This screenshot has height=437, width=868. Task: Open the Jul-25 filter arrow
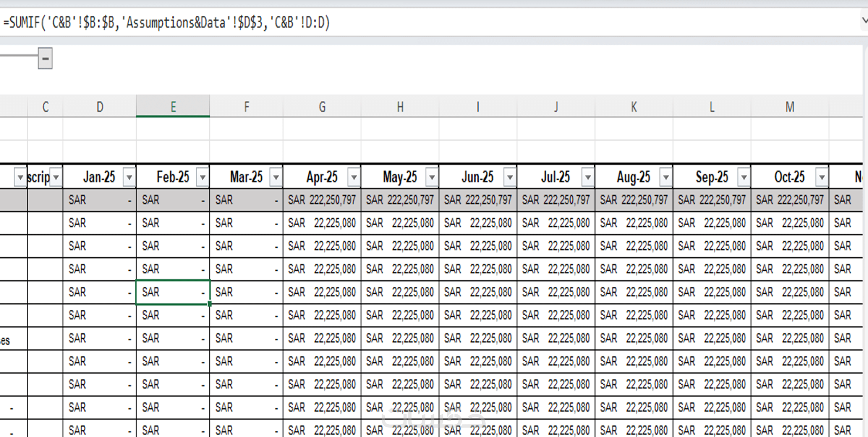pos(588,177)
